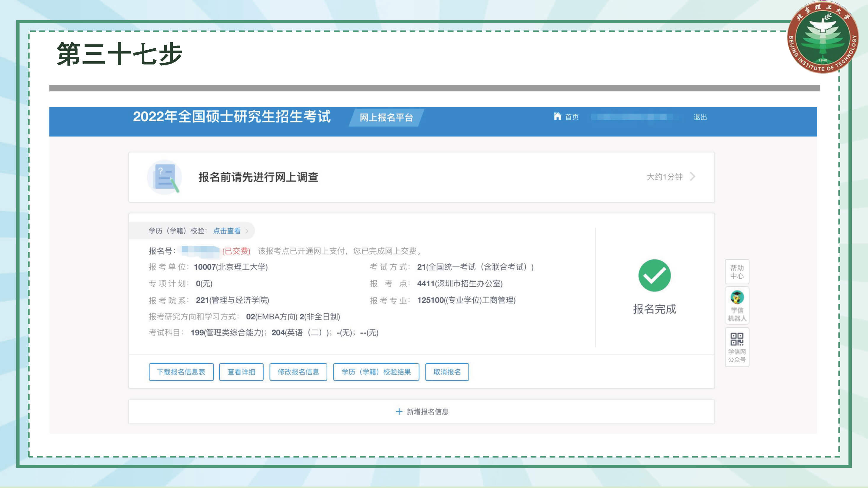Open the survey document icon
Image resolution: width=868 pixels, height=488 pixels.
165,177
